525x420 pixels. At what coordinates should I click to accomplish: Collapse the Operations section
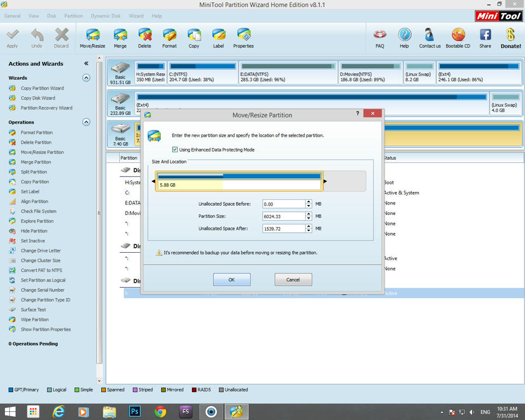86,122
